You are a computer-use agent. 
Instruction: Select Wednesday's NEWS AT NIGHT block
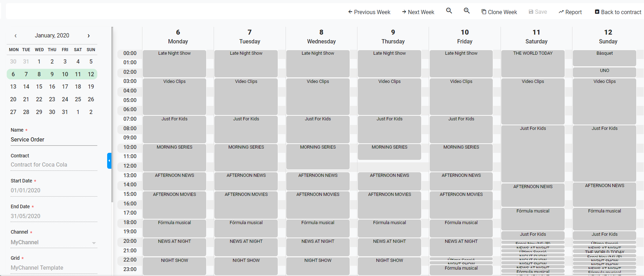[318, 247]
